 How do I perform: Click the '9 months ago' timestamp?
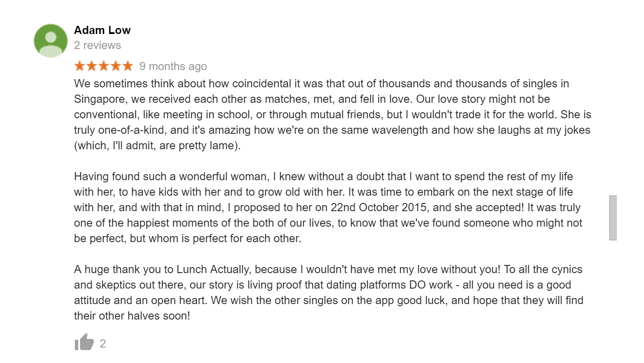[173, 66]
